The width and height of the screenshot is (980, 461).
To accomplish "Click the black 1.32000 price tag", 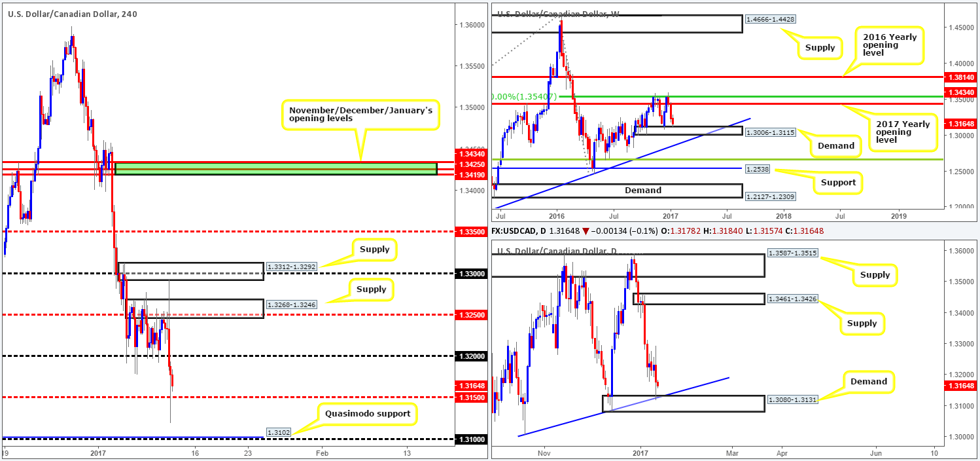I will (470, 356).
